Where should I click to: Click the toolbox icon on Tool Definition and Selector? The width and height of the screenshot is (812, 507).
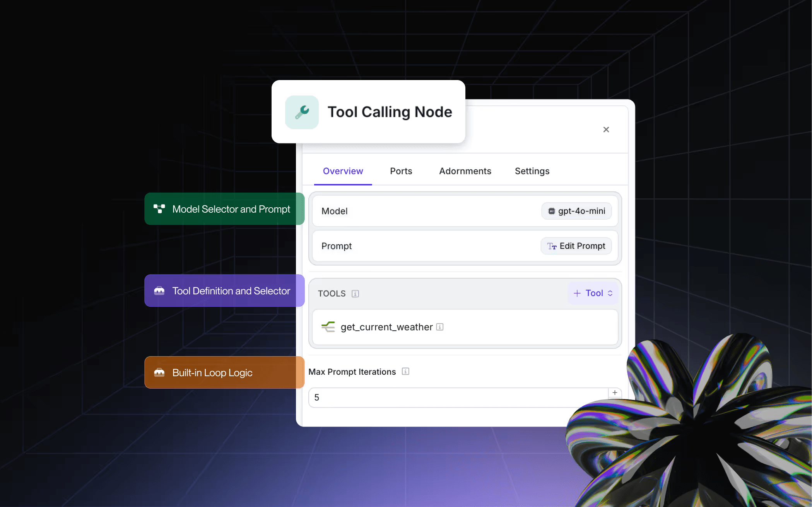159,290
